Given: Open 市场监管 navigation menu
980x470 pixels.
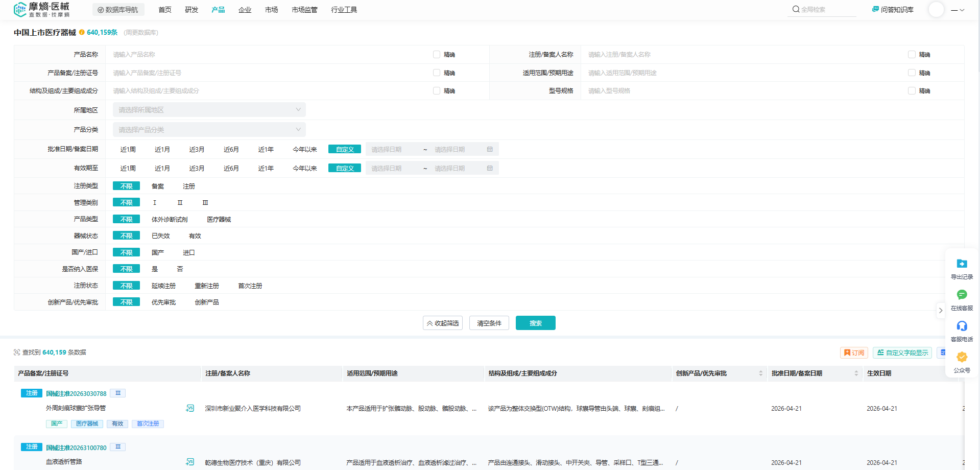Looking at the screenshot, I should (305, 10).
